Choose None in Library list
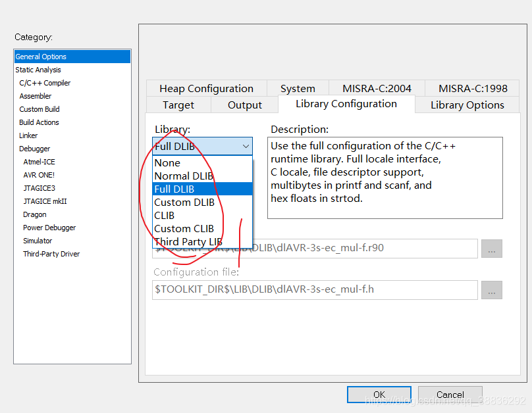This screenshot has height=413, width=532. click(203, 162)
